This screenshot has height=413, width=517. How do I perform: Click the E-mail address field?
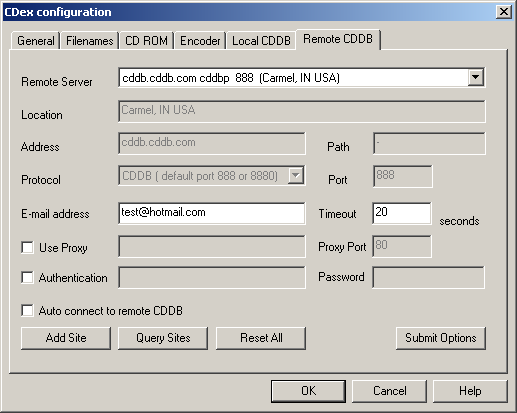pos(212,213)
